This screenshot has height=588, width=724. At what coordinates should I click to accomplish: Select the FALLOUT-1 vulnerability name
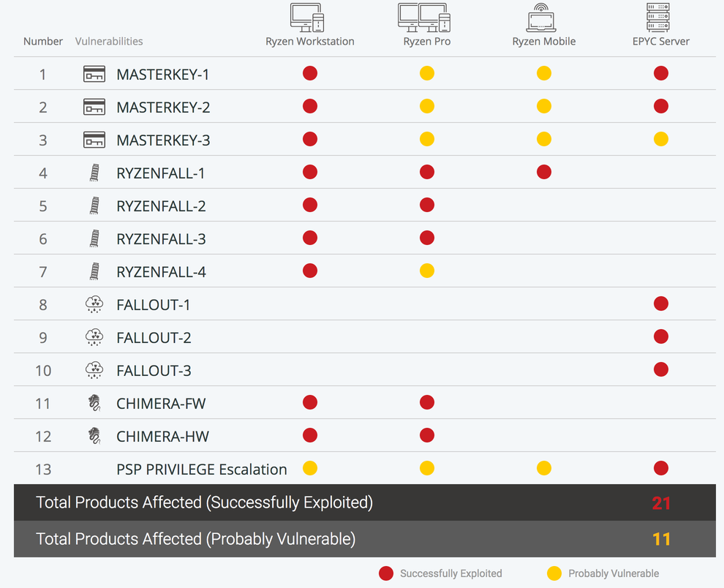click(154, 305)
